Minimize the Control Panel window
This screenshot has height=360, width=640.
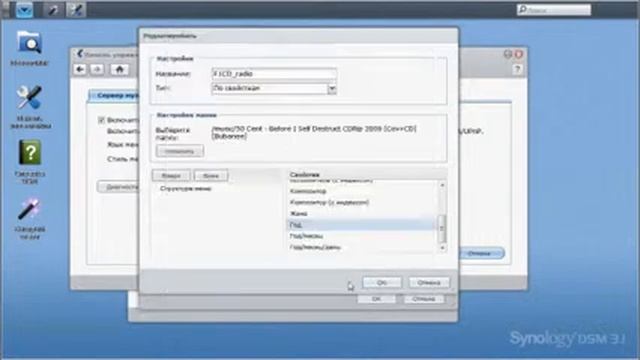pyautogui.click(x=508, y=54)
